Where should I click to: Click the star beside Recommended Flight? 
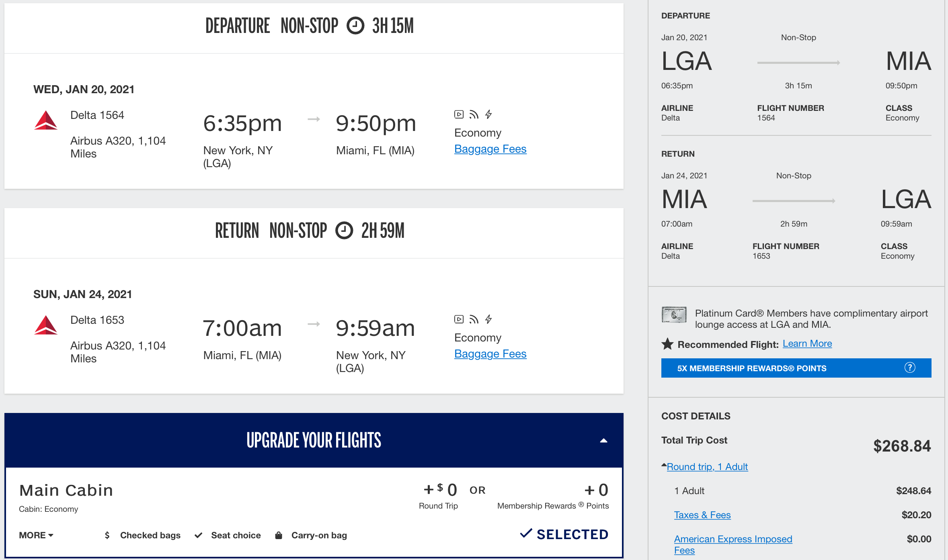[x=668, y=344]
